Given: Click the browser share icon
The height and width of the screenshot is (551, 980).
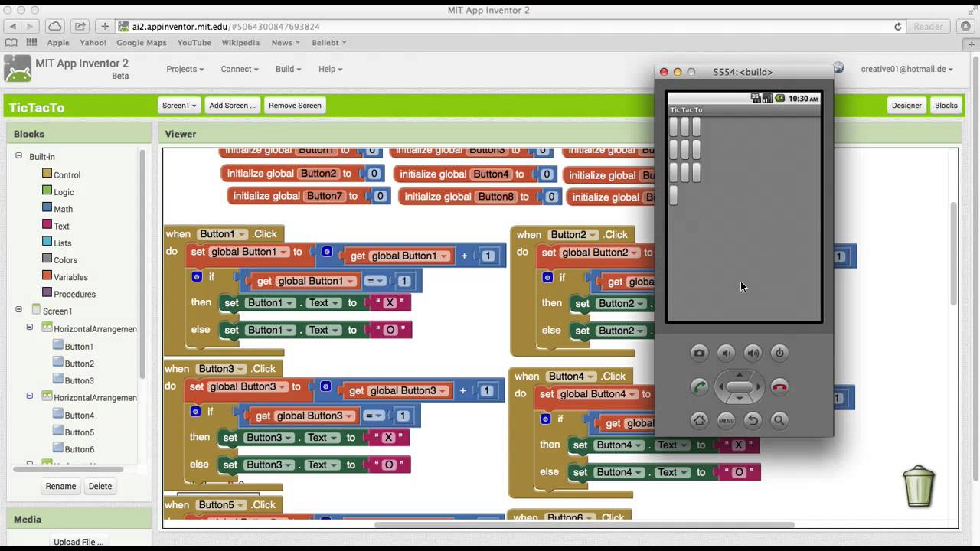Looking at the screenshot, I should click(x=80, y=26).
